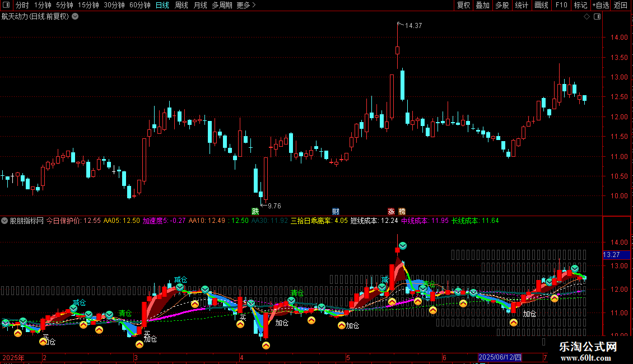This screenshot has height=364, width=633.
Task: Select the 日线 daily chart tab
Action: pos(162,5)
